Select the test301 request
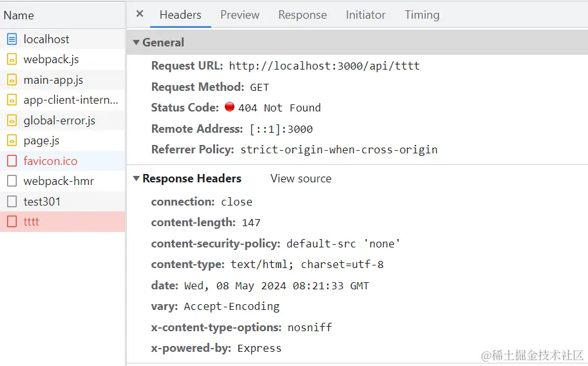The image size is (588, 366). [42, 202]
